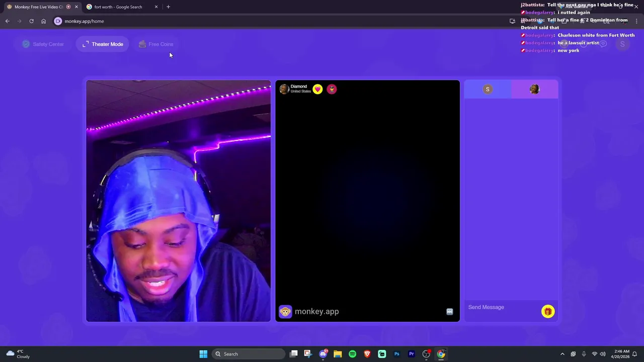Screen dimensions: 644x362
Task: Open Premiere Pro from the taskbar
Action: coord(412,354)
